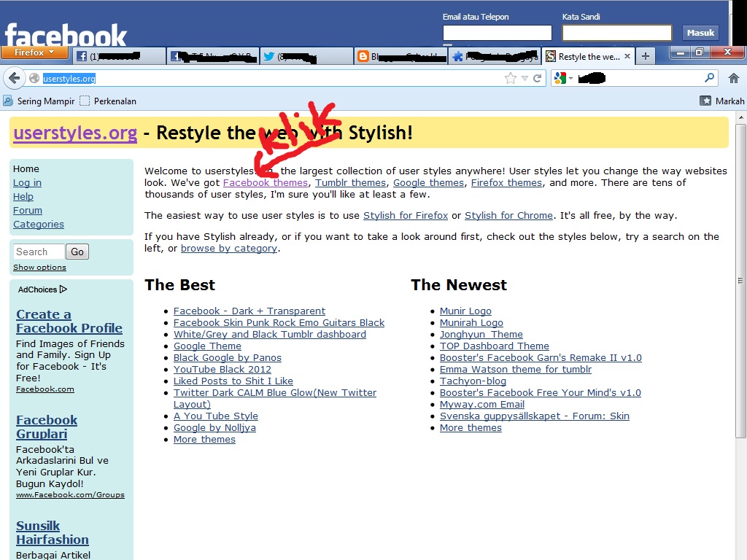
Task: Open the Stylish for Chrome link
Action: (x=508, y=215)
